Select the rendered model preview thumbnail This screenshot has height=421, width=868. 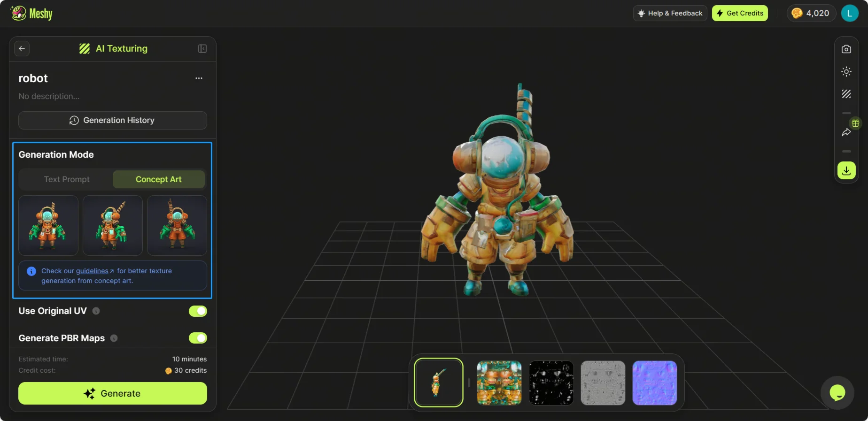[439, 383]
